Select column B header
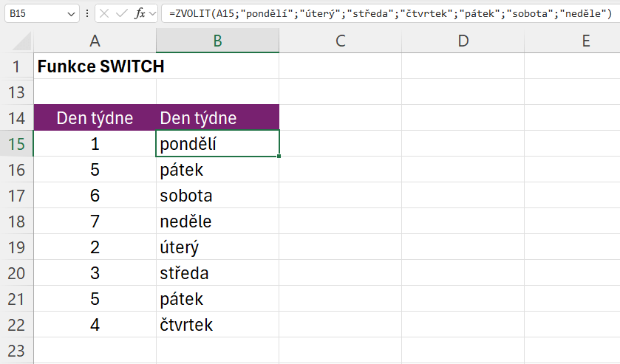The height and width of the screenshot is (364, 620). [x=217, y=41]
